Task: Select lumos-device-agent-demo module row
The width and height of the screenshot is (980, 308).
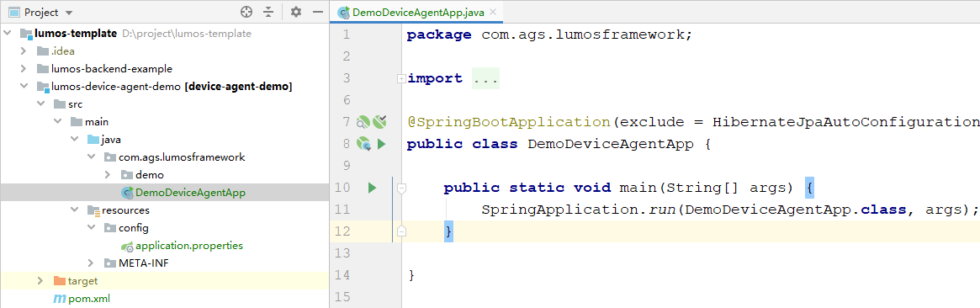Action: [x=164, y=86]
